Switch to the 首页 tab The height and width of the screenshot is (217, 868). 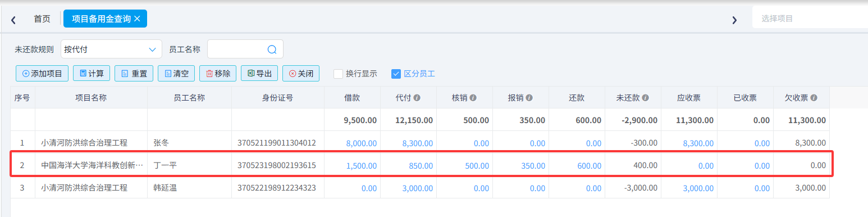(42, 19)
